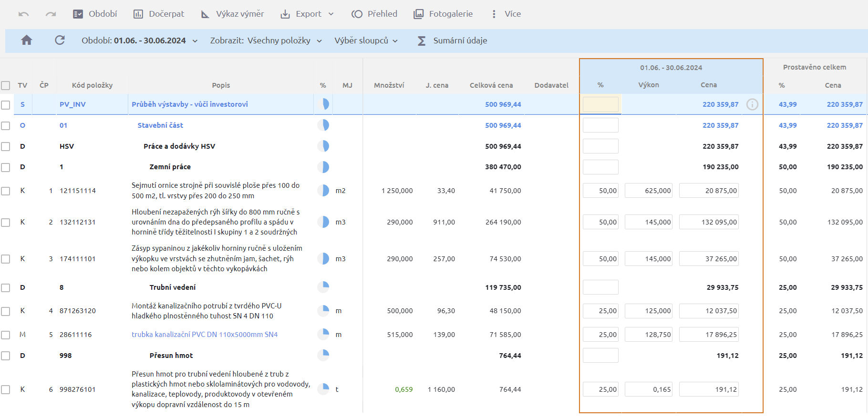Tick the select-all checkbox in header
The height and width of the screenshot is (418, 868).
click(x=6, y=86)
